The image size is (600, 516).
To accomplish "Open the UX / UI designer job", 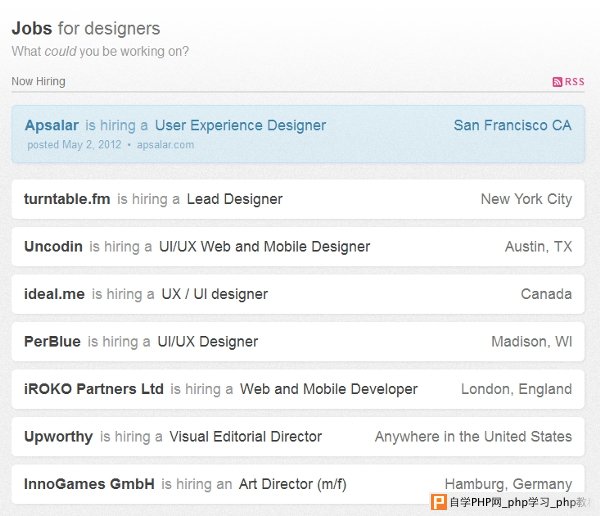I will [214, 294].
